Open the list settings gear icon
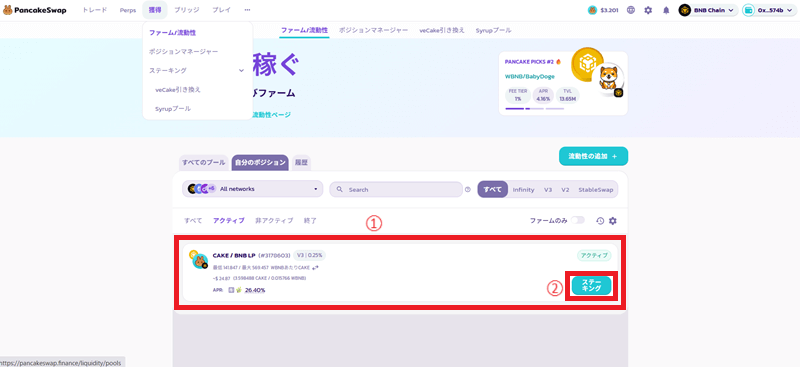Screen dimensions: 800x367 tap(613, 221)
